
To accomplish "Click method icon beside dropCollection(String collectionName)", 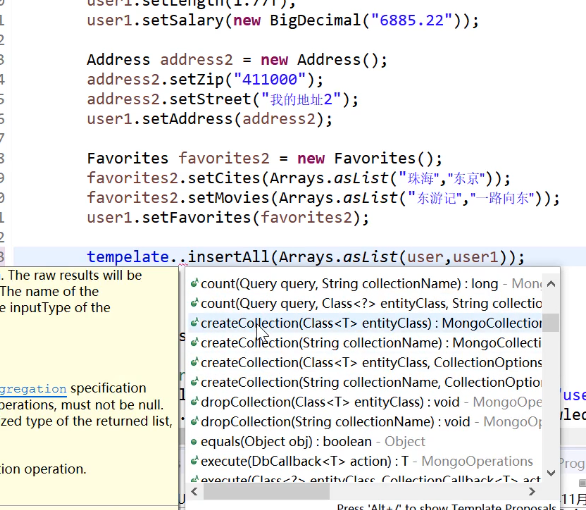I will tap(194, 421).
